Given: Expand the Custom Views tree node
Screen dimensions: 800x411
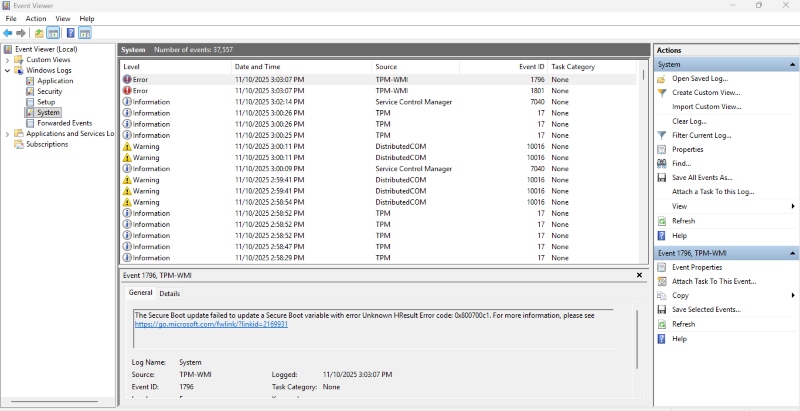Looking at the screenshot, I should [x=8, y=60].
